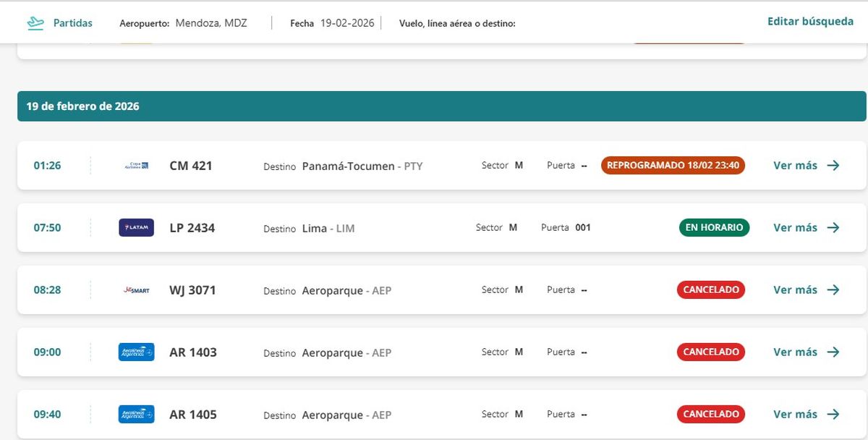Select the Partidas tab label
Image resolution: width=868 pixels, height=440 pixels.
[x=73, y=23]
